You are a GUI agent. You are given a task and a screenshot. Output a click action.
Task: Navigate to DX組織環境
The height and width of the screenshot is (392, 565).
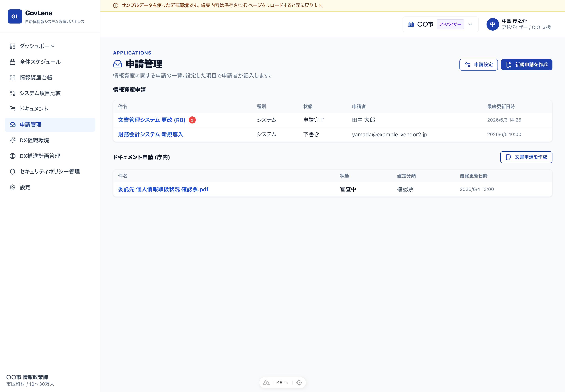50,140
